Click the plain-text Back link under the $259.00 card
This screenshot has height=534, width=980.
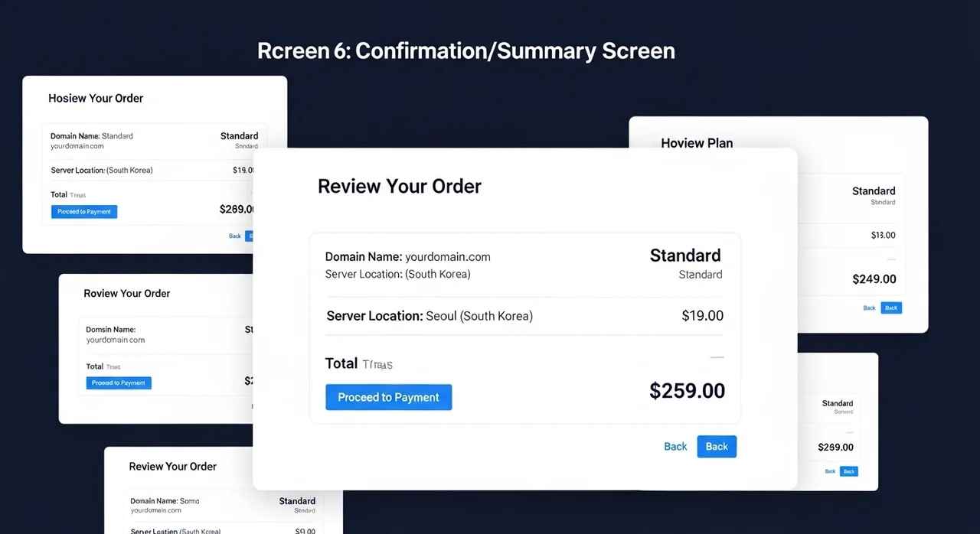tap(675, 447)
